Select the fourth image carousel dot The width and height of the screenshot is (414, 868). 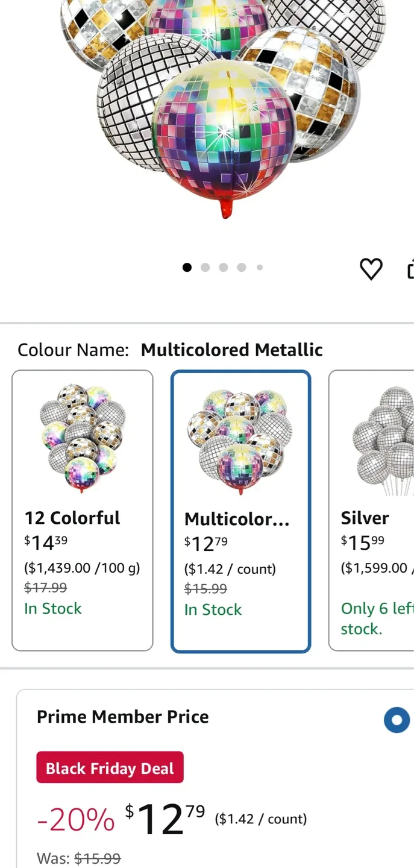pos(242,267)
